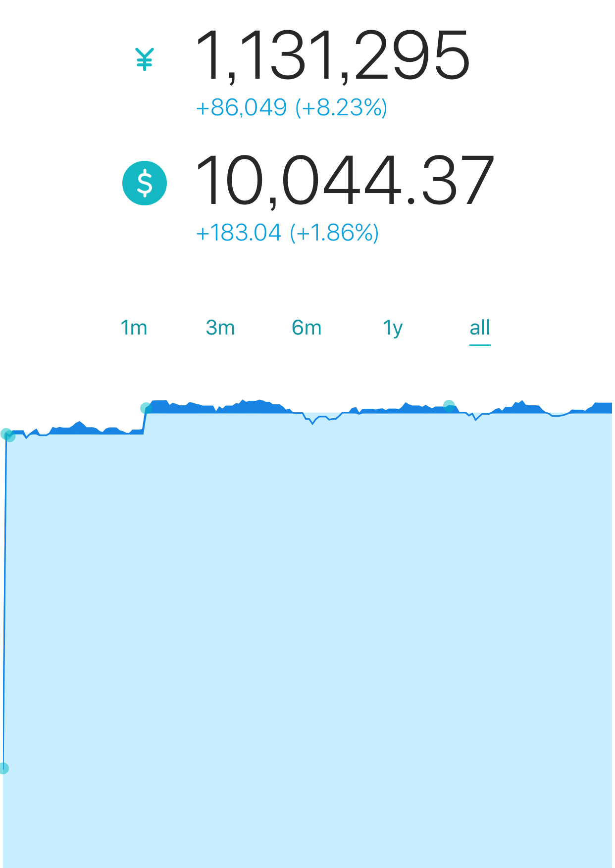Select the chart marker at the step-up jump
This screenshot has width=615, height=868.
(x=146, y=408)
